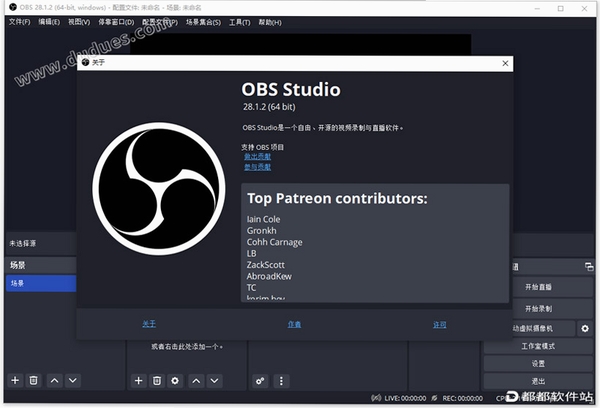600x408 pixels.
Task: Click the OBS logo in About title bar
Action: 85,62
